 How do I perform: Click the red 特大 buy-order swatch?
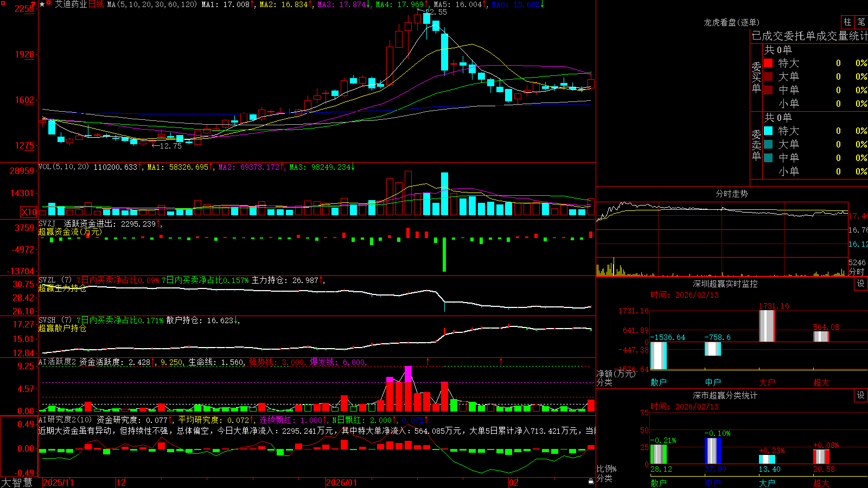coord(768,63)
